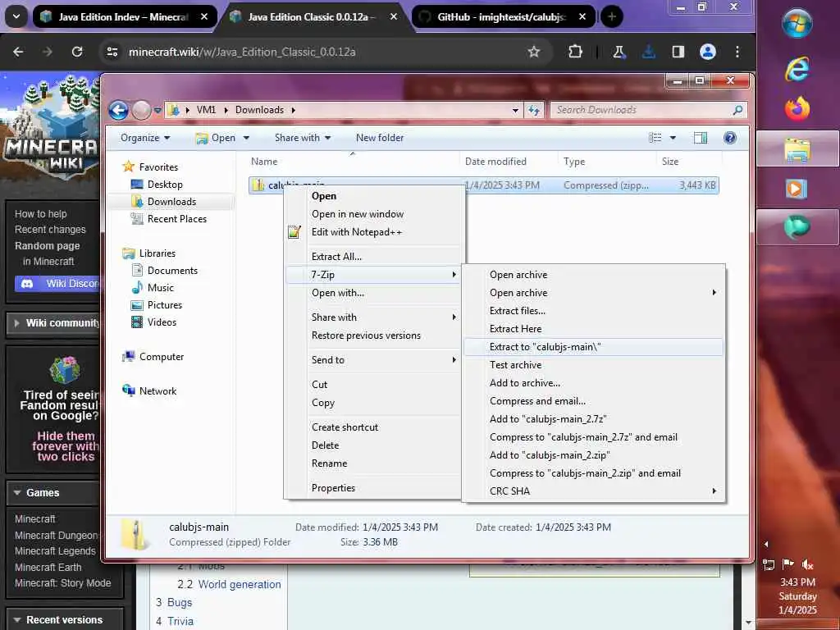Collapse the Games section on wiki sidebar
The height and width of the screenshot is (630, 840).
tap(17, 492)
